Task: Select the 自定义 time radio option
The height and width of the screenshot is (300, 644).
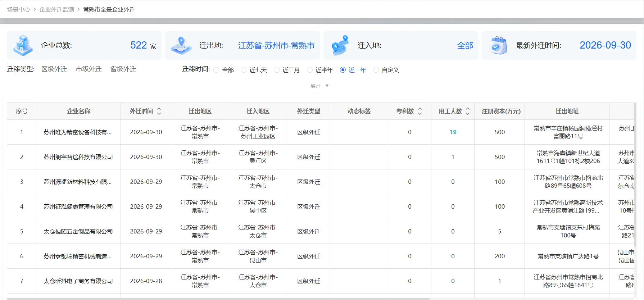Action: [x=376, y=70]
